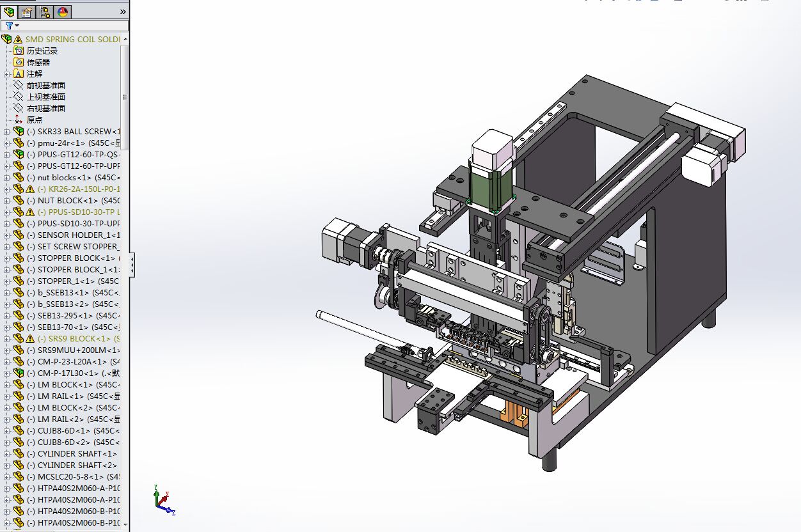Expand the SEB13-295<1> component
Image resolution: width=801 pixels, height=532 pixels.
[x=7, y=315]
